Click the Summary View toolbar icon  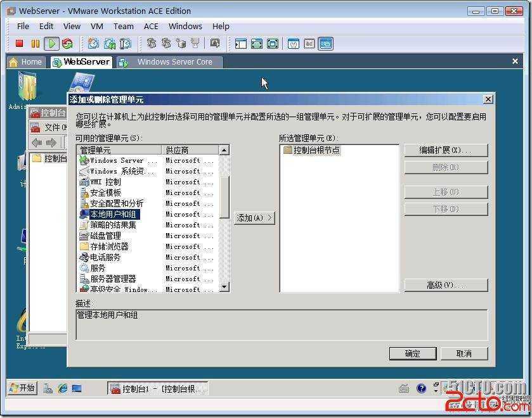pos(294,44)
